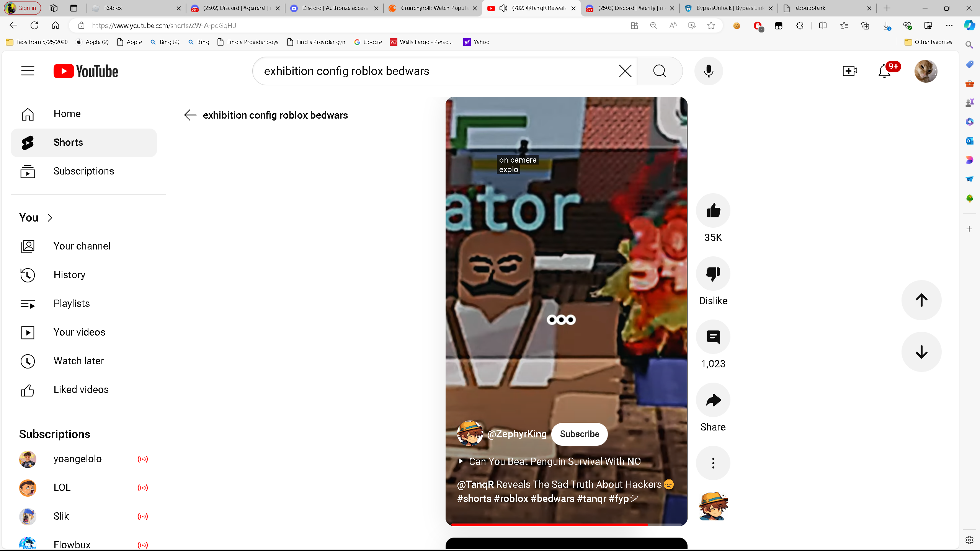
Task: Open the YouTube notifications bell
Action: point(884,71)
